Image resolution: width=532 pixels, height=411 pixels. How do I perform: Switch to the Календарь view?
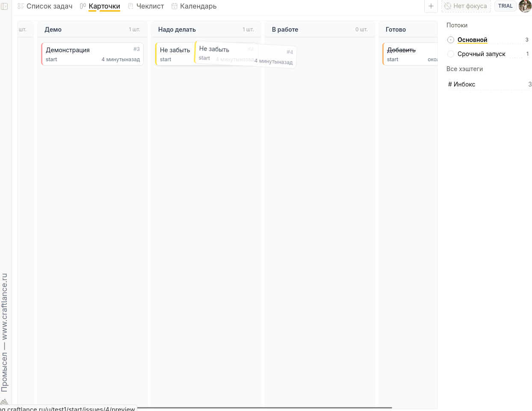click(198, 6)
